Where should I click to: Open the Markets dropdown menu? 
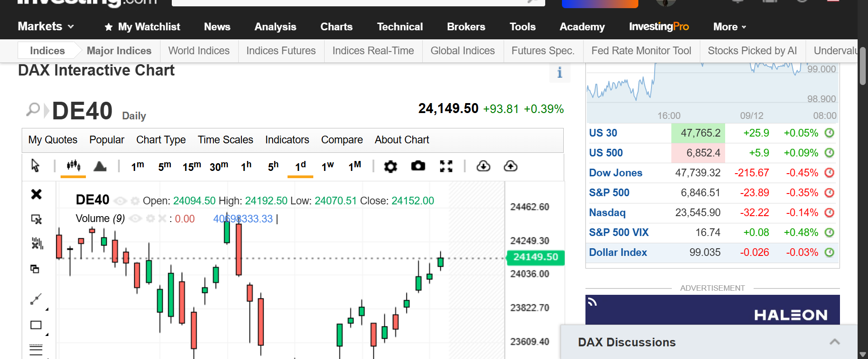click(46, 27)
